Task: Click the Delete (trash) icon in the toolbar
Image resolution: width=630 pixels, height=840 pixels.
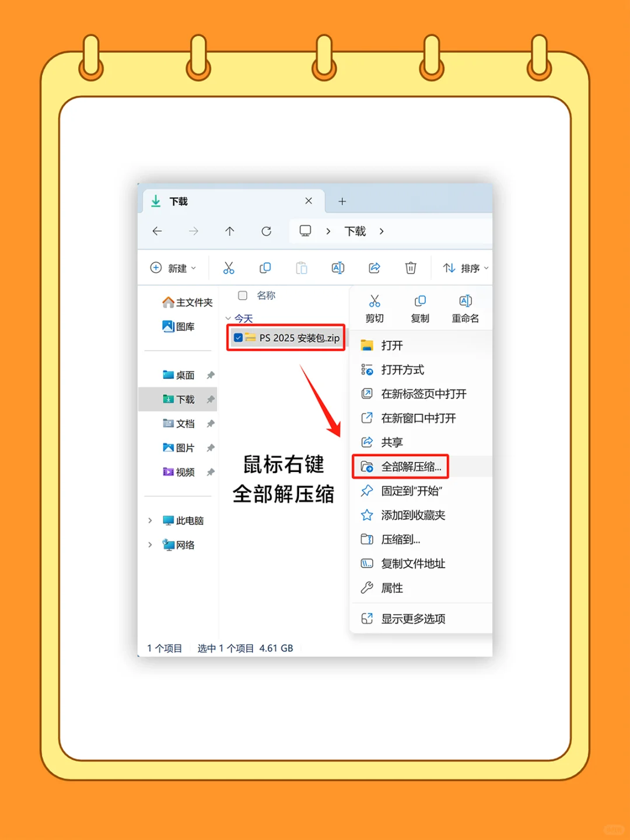Action: coord(410,268)
